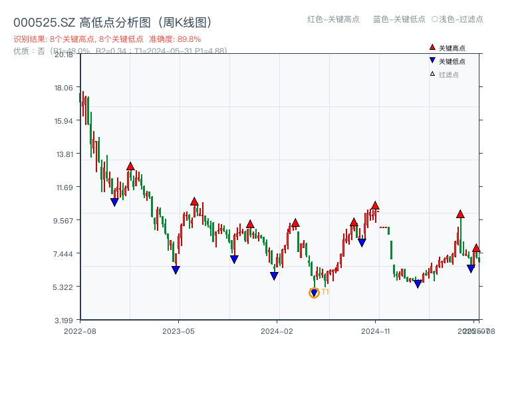This screenshot has height=399, width=532.
Task: Select the red 识别结果 summary line
Action: [107, 39]
